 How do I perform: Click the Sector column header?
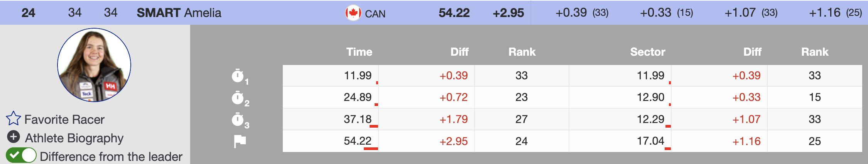[x=647, y=52]
